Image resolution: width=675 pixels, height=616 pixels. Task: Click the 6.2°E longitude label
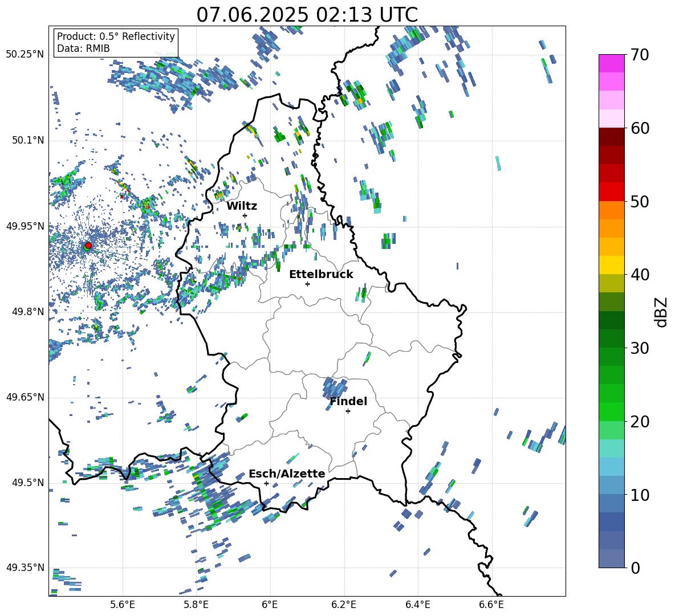point(344,605)
